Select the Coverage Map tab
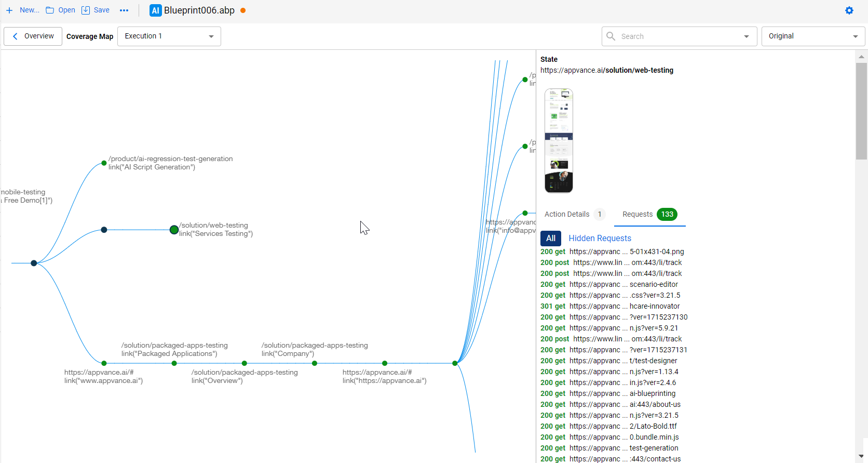Viewport: 868px width, 463px height. pos(90,36)
